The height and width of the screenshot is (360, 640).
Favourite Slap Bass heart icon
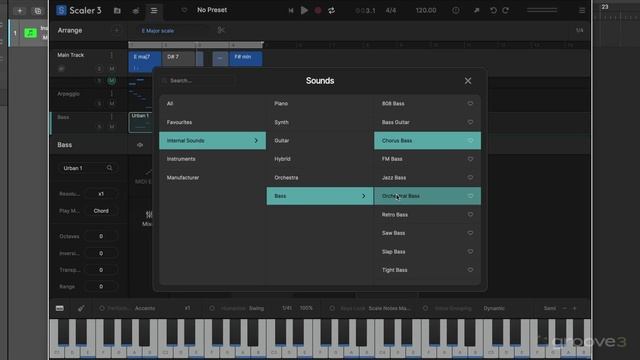[x=470, y=251]
